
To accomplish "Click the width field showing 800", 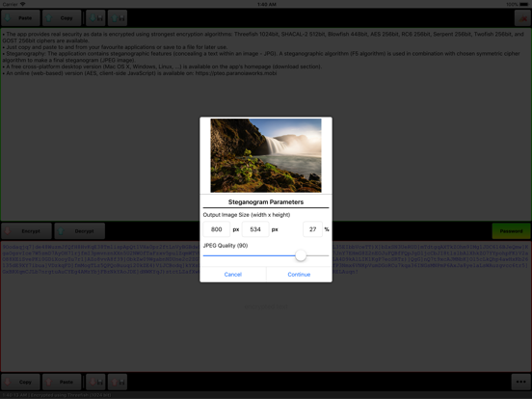I will coord(217,229).
